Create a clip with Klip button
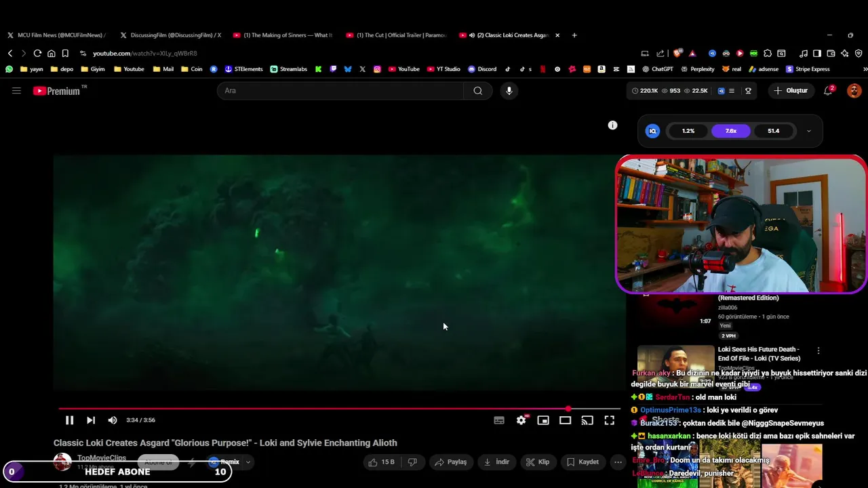 pyautogui.click(x=538, y=462)
